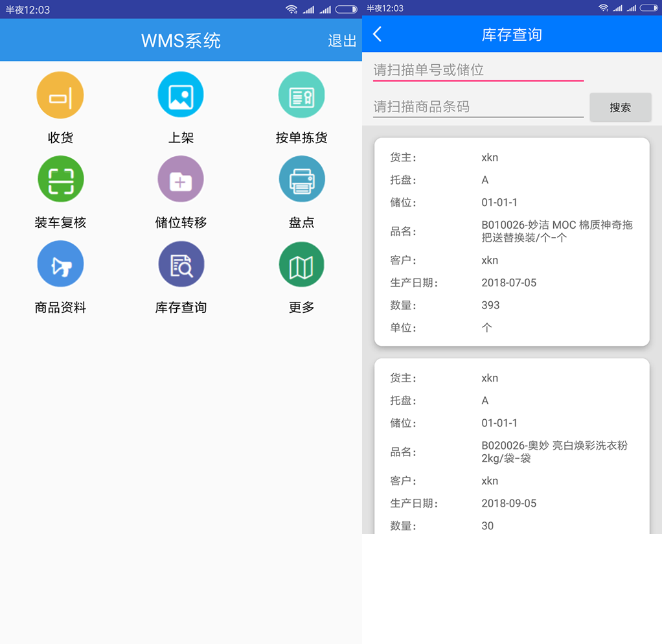Open the 按单拣货 picking icon

click(x=301, y=95)
